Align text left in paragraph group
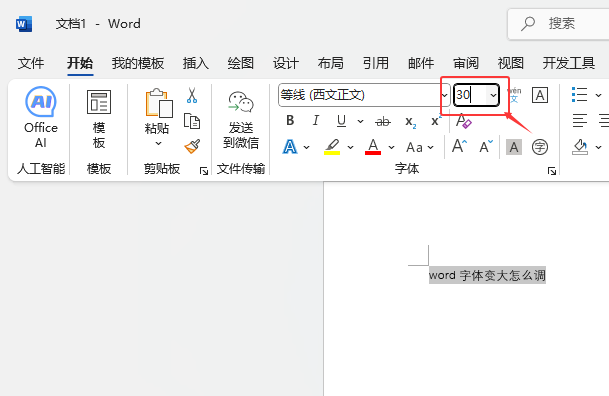 (x=579, y=121)
